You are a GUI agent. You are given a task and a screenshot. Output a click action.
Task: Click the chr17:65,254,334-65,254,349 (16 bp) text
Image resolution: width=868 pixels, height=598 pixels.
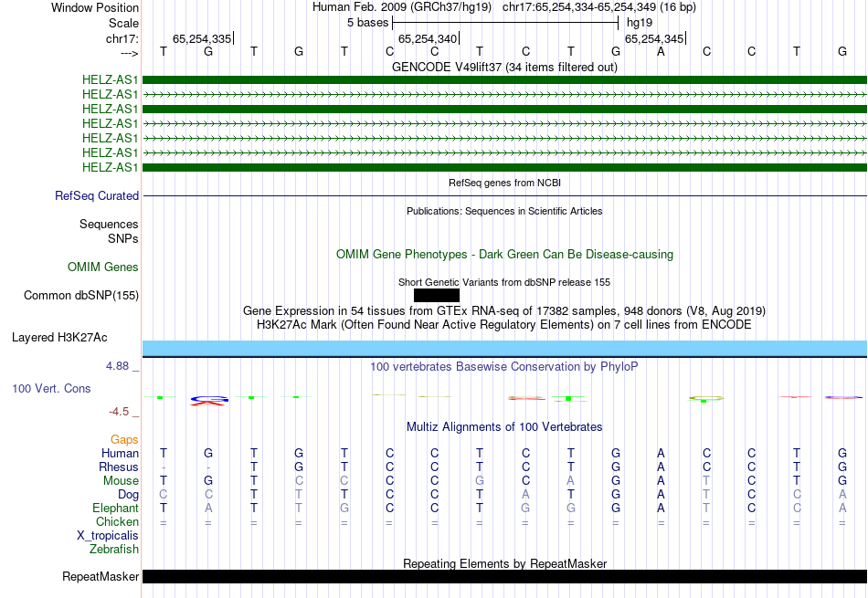599,7
